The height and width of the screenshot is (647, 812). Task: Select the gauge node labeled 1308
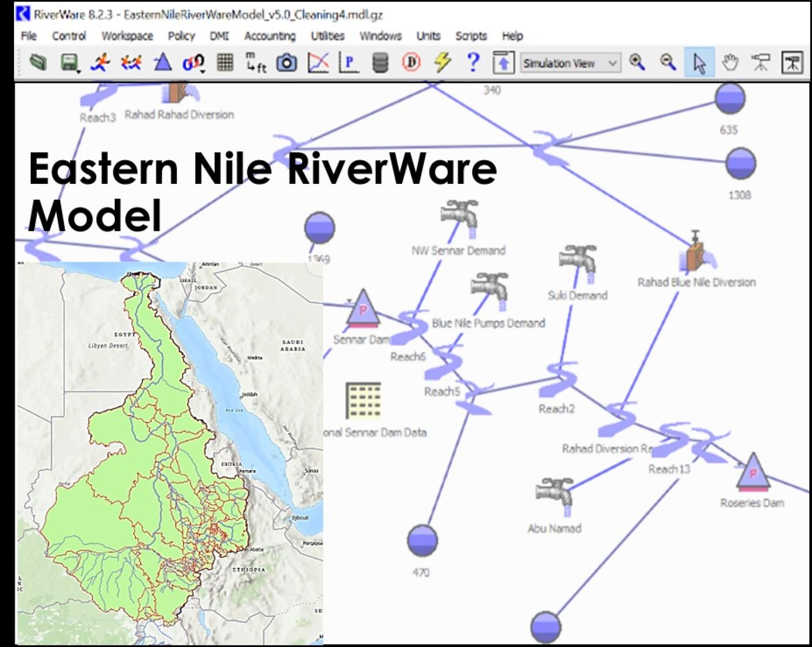pos(741,163)
